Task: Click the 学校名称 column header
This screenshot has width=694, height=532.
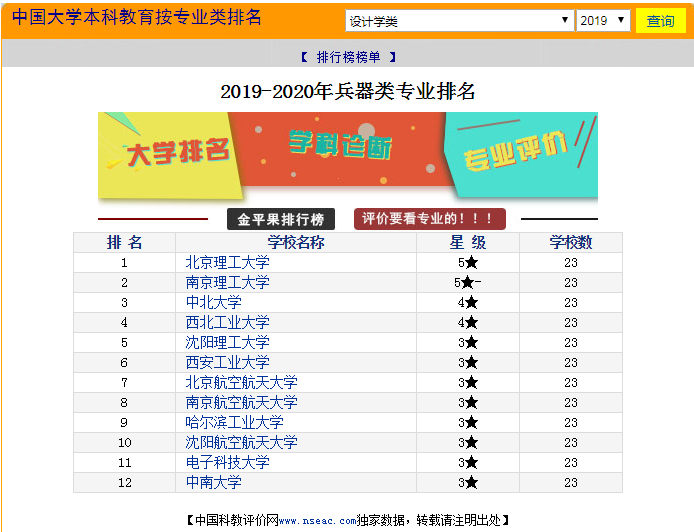Action: (296, 243)
